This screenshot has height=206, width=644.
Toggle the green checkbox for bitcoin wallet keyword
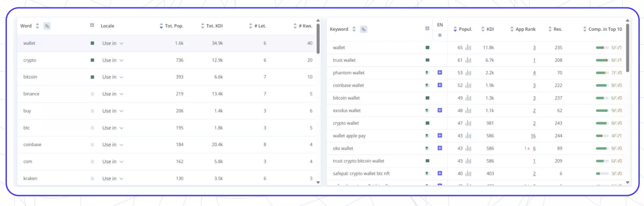427,98
